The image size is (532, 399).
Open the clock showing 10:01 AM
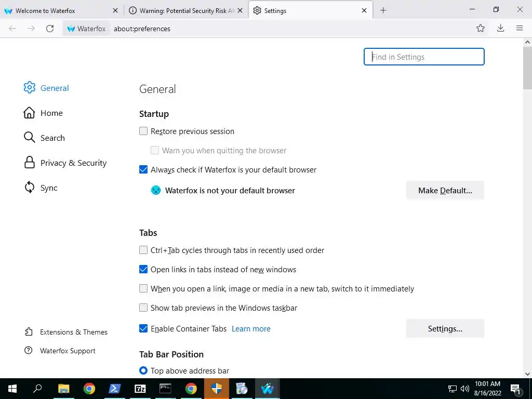coord(487,389)
